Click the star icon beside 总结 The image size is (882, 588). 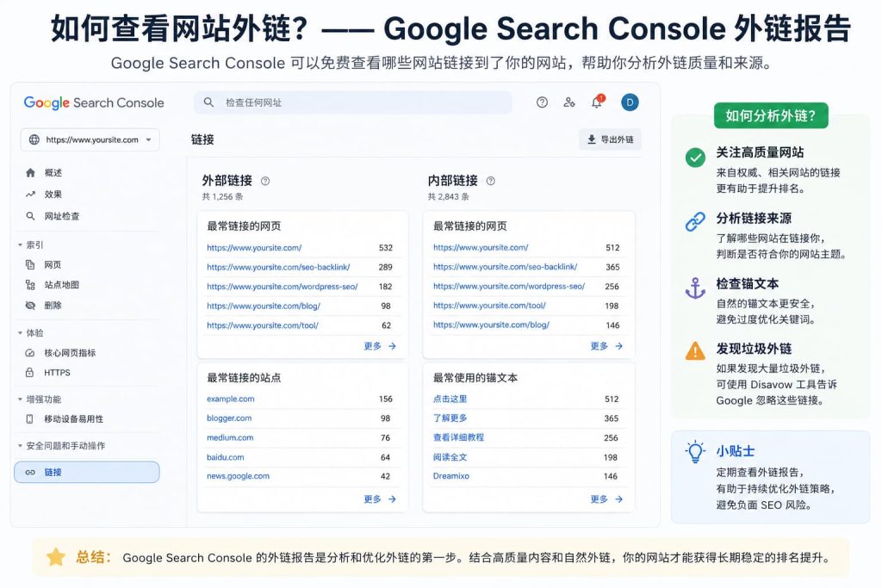(x=56, y=557)
